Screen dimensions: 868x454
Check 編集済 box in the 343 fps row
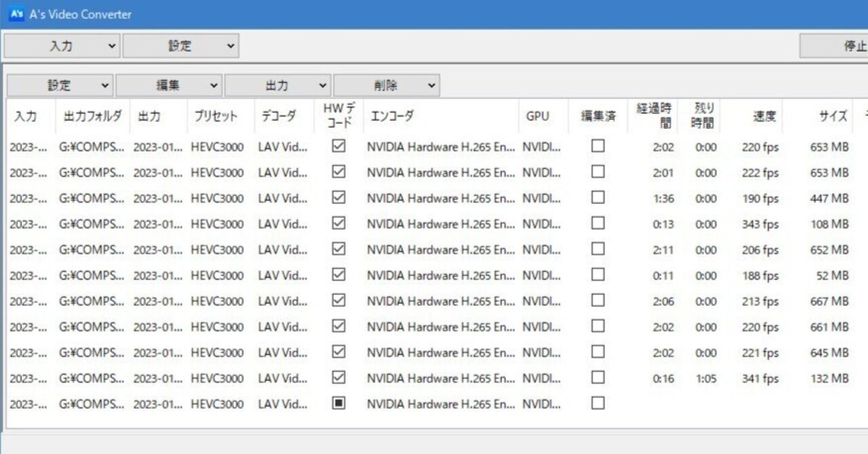point(597,223)
